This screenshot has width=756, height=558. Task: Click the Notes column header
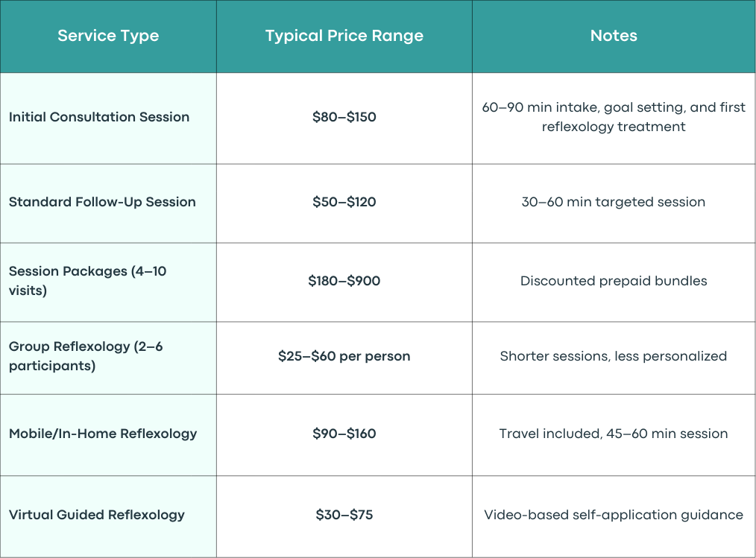pos(614,37)
